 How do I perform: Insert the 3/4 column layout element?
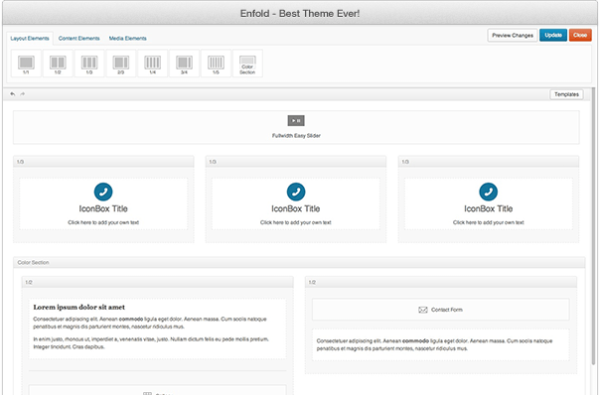(184, 64)
